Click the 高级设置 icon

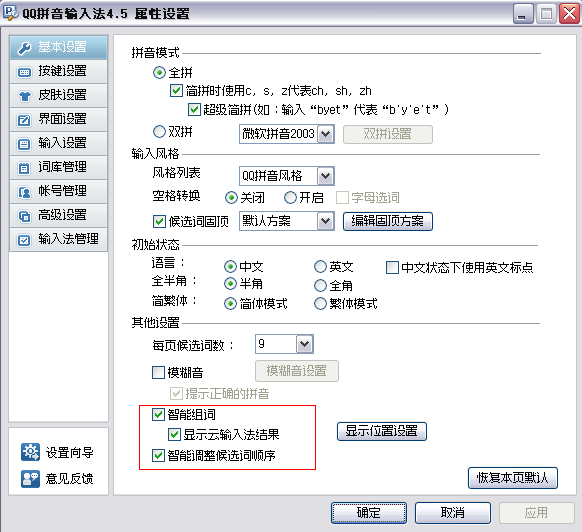pyautogui.click(x=24, y=216)
